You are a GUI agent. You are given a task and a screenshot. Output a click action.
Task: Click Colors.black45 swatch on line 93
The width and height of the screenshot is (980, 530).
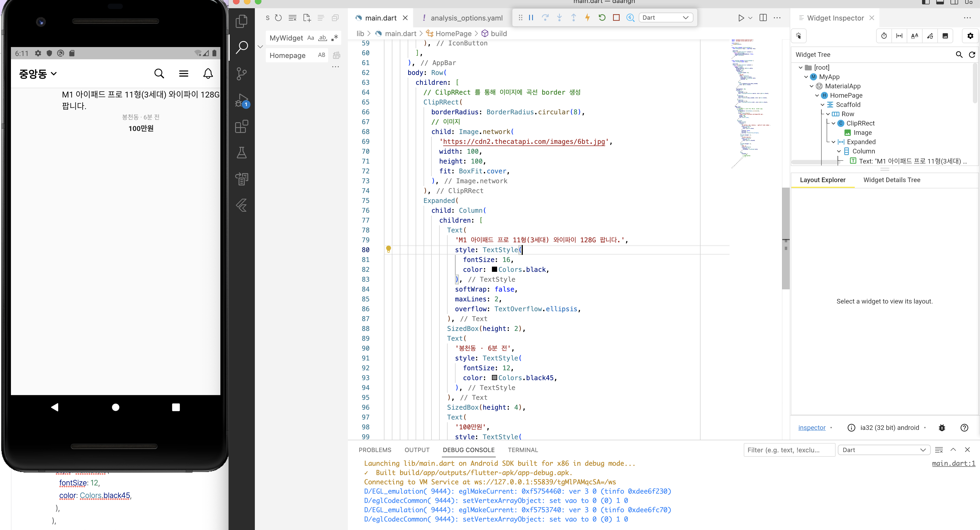click(494, 378)
